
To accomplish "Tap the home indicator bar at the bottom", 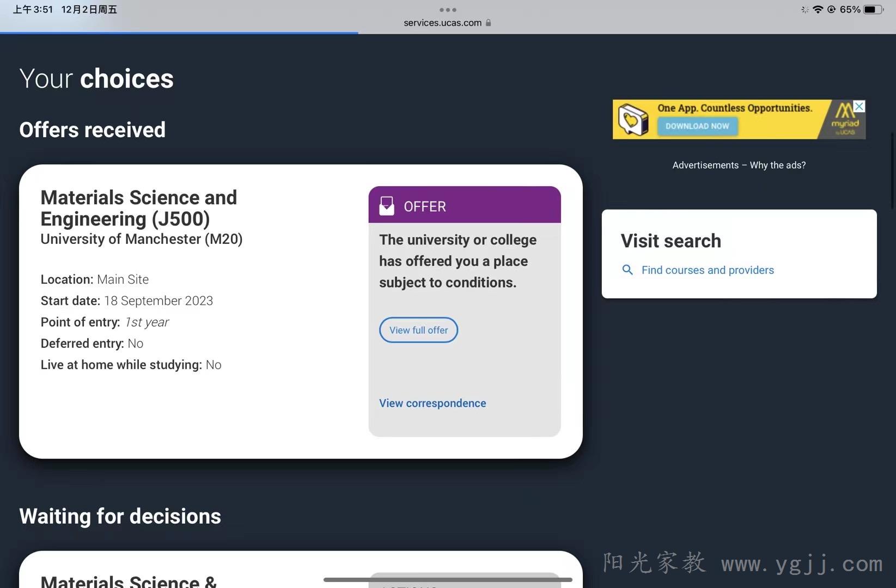I will (448, 580).
